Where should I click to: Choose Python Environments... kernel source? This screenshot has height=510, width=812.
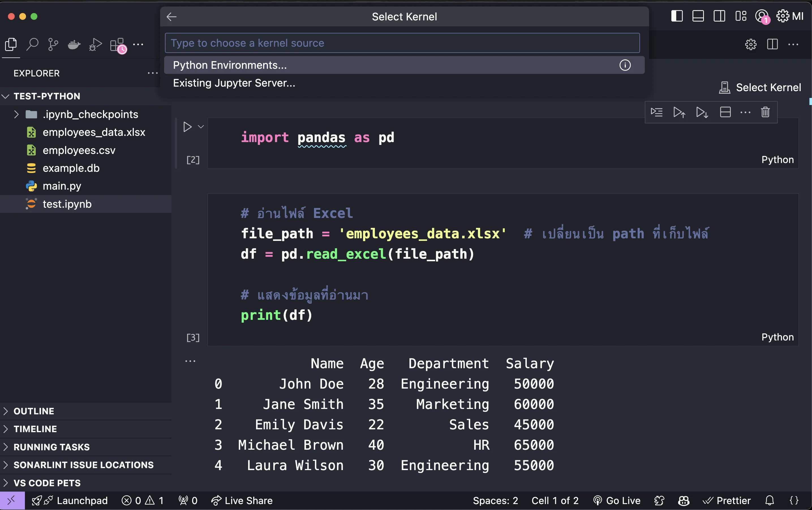point(404,65)
